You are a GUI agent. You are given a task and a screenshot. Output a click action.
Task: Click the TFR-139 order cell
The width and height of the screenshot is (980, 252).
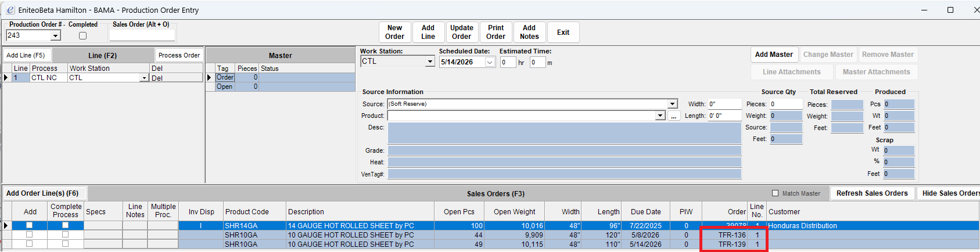[725, 244]
